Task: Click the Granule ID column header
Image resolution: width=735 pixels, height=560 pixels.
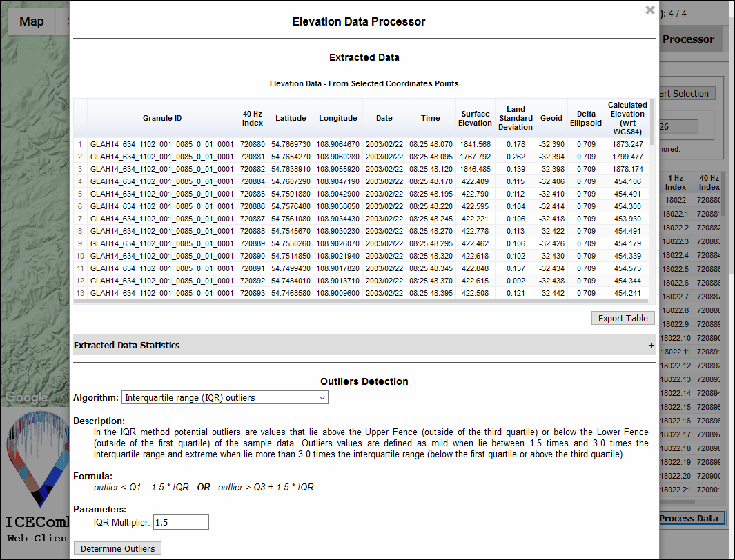Action: click(162, 118)
